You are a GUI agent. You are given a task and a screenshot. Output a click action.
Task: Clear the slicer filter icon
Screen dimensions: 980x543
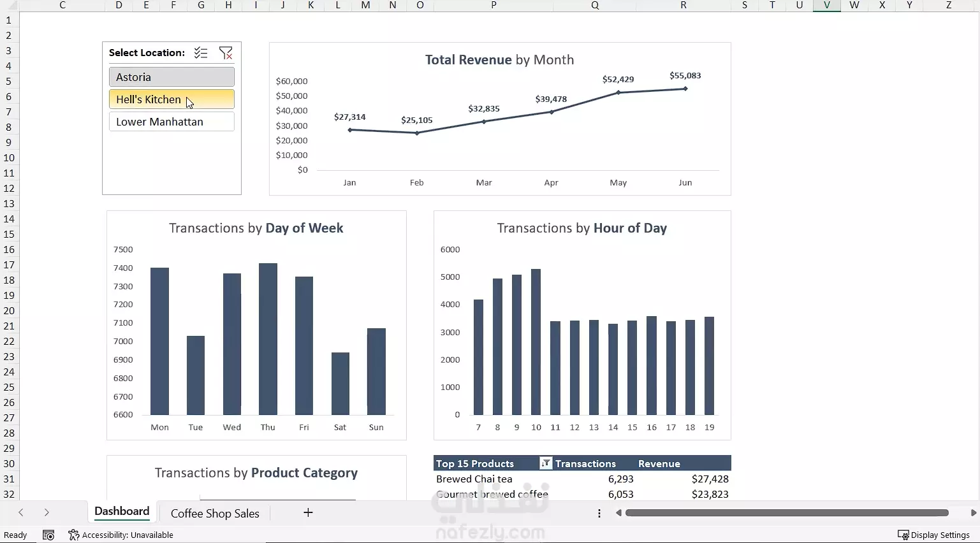pyautogui.click(x=226, y=53)
